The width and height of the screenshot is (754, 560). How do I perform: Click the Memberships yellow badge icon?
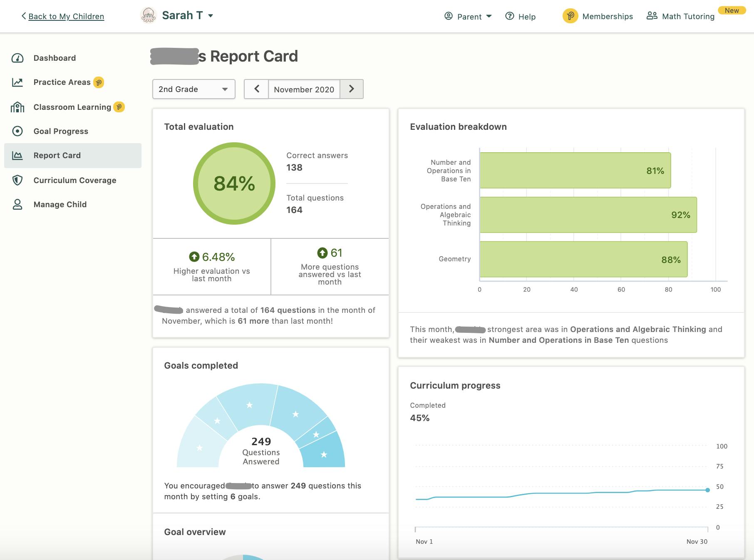coord(570,16)
